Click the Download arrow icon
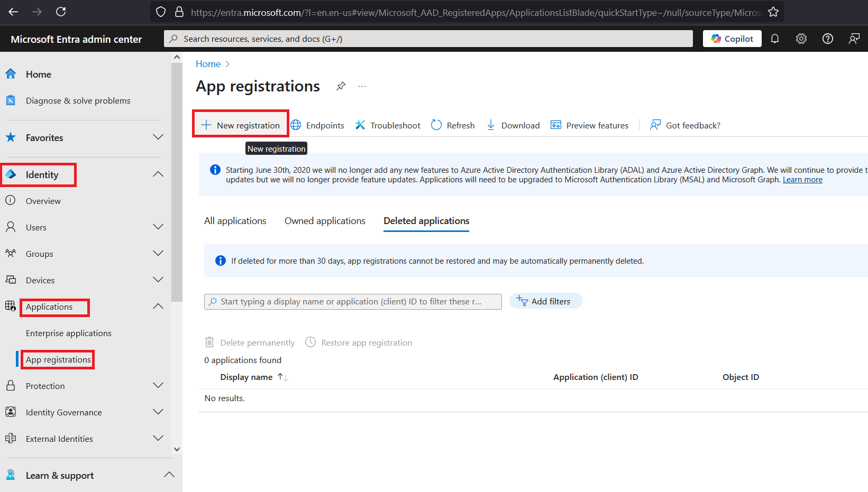The height and width of the screenshot is (492, 868). pyautogui.click(x=491, y=125)
